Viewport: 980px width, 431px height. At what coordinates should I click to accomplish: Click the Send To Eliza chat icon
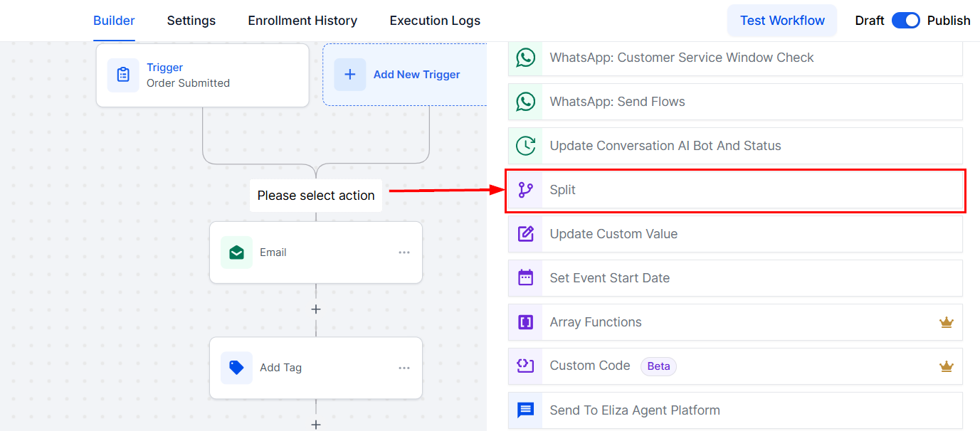526,410
